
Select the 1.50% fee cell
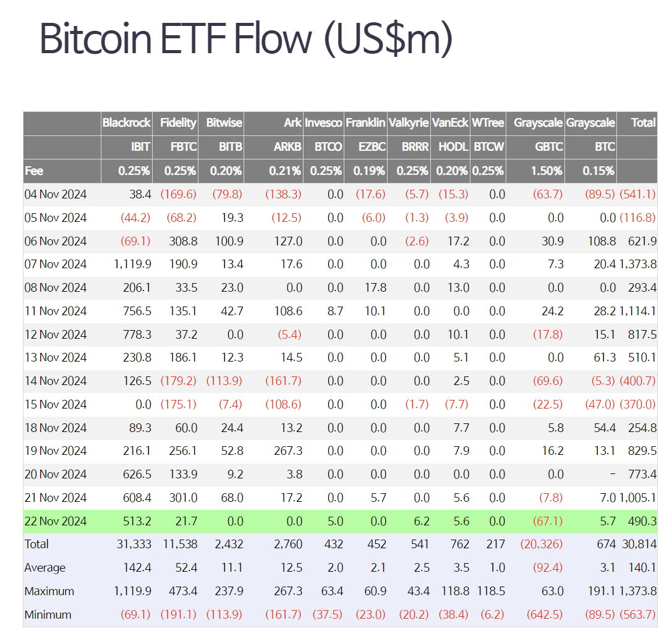[x=547, y=171]
